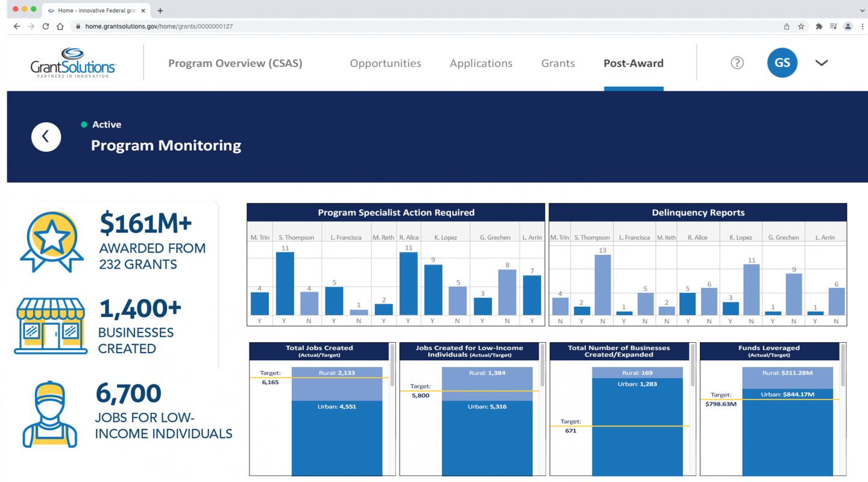Open the browser three-dot menu

[x=861, y=27]
